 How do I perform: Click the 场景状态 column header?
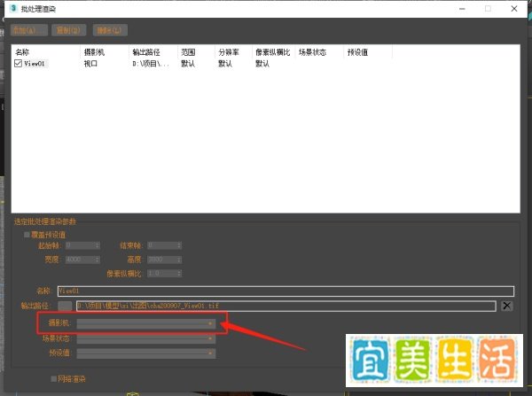tap(312, 52)
